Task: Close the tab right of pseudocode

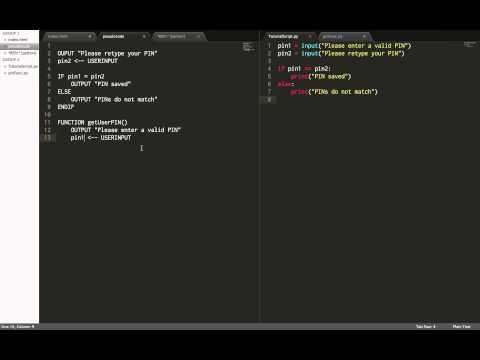Action: tap(199, 36)
